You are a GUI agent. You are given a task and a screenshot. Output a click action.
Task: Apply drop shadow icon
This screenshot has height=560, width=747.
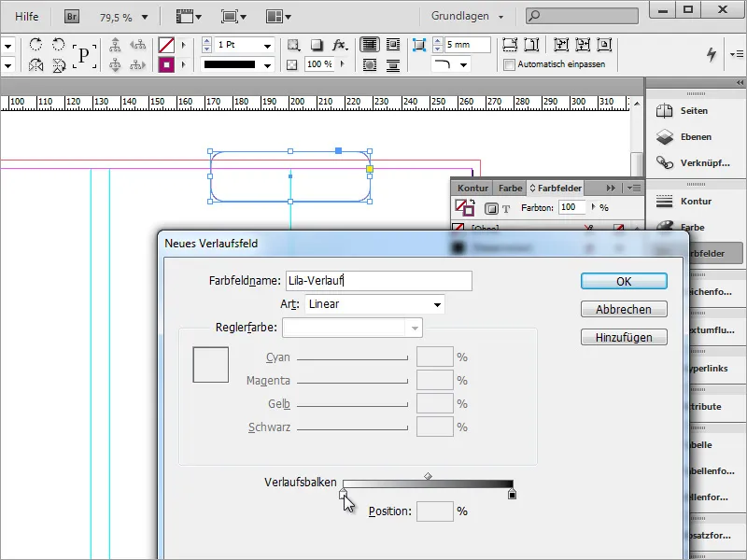pyautogui.click(x=317, y=45)
